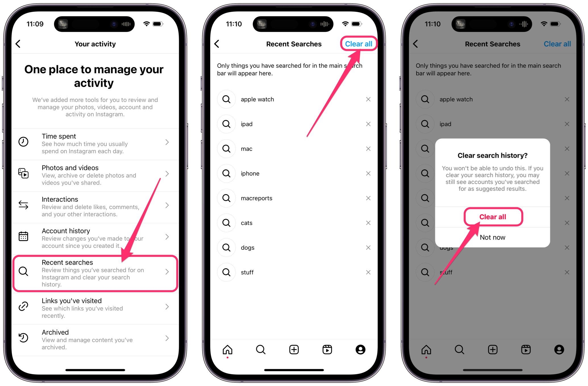588x386 pixels.
Task: Click Clear all in confirmation dialog
Action: [x=493, y=217]
